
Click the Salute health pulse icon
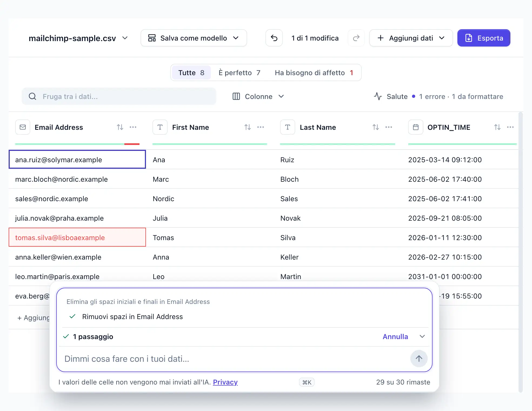pos(378,96)
